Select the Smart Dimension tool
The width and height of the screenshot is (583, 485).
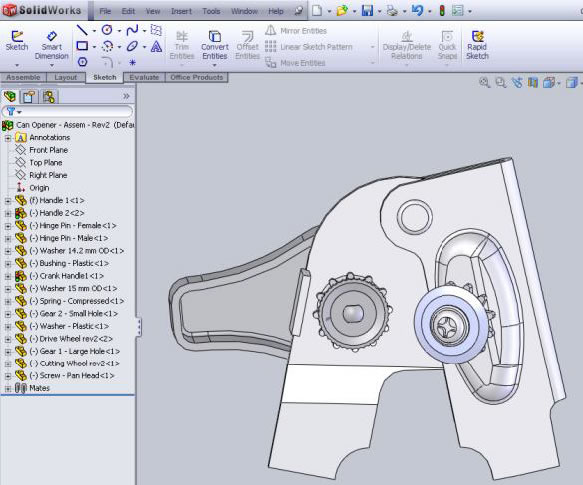click(x=52, y=45)
